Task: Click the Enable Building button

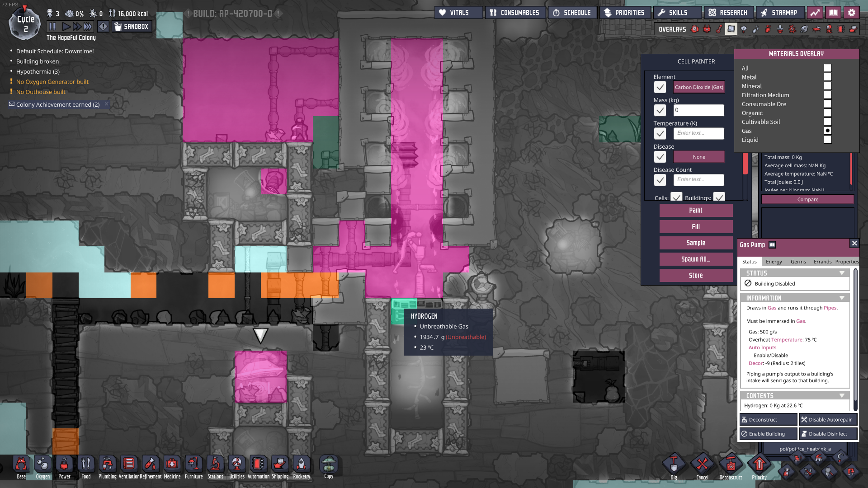Action: [x=768, y=434]
